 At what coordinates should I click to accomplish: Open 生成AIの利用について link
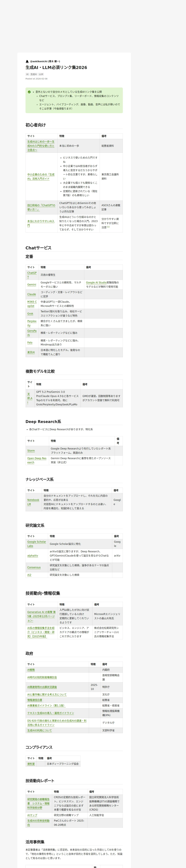(40, 731)
